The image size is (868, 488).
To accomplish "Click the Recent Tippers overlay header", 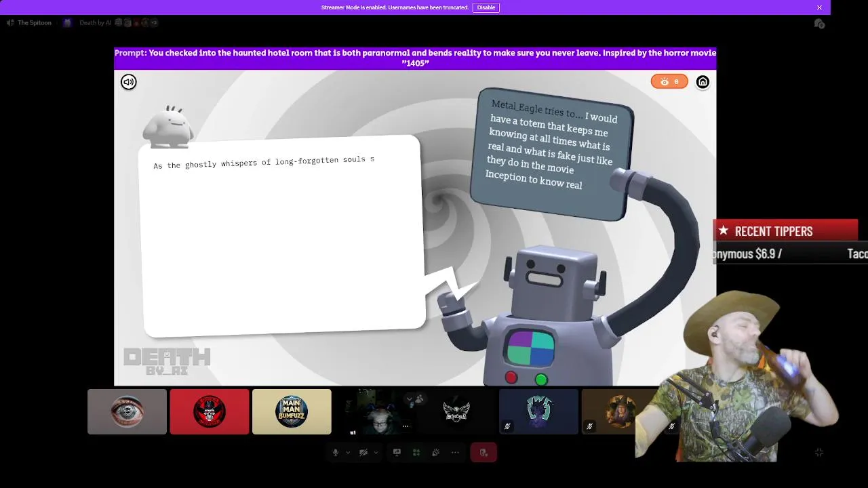I will pyautogui.click(x=786, y=230).
